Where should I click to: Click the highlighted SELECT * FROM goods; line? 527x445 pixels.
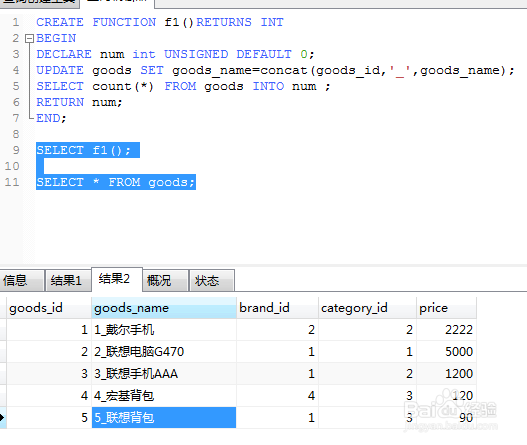click(116, 182)
